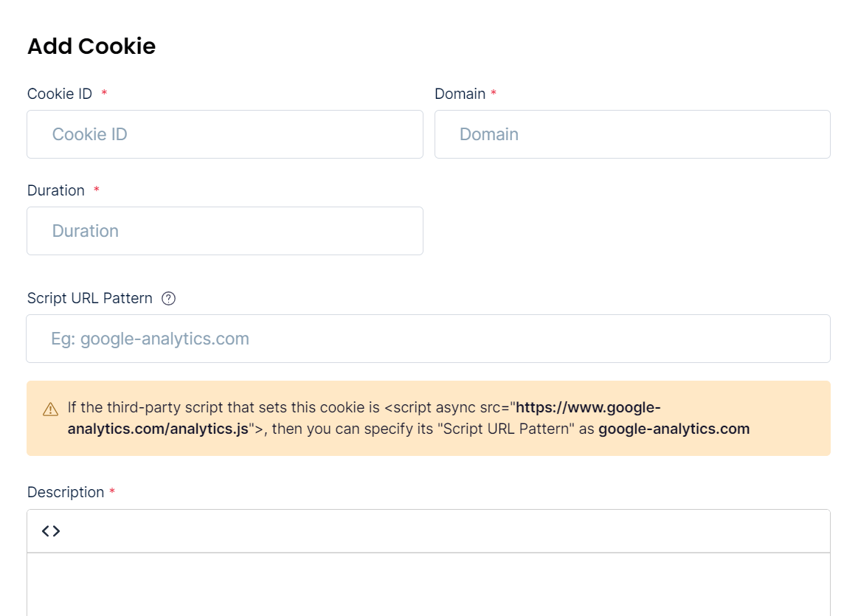Click the red asterisk beside the Domain label
This screenshot has height=616, width=858.
(x=494, y=93)
